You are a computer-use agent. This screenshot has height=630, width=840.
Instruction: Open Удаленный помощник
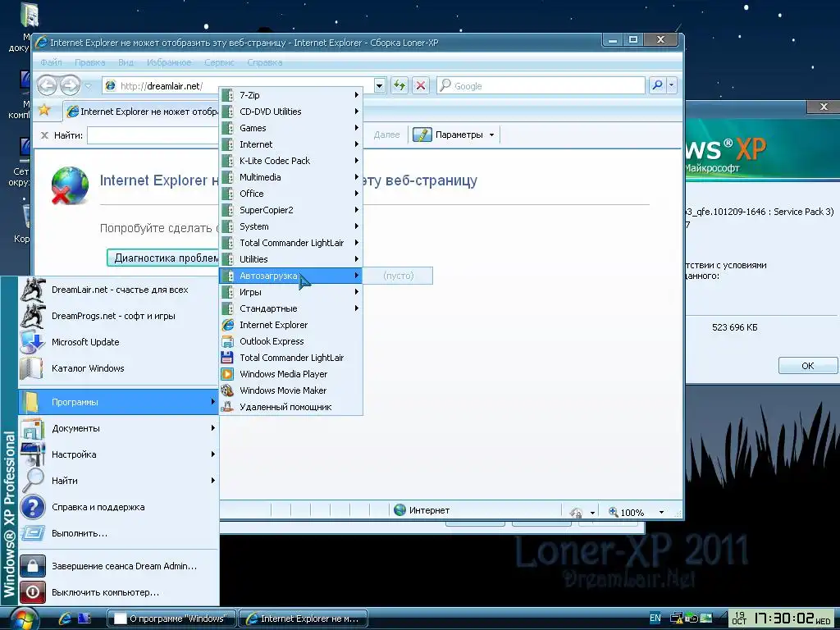coord(291,407)
